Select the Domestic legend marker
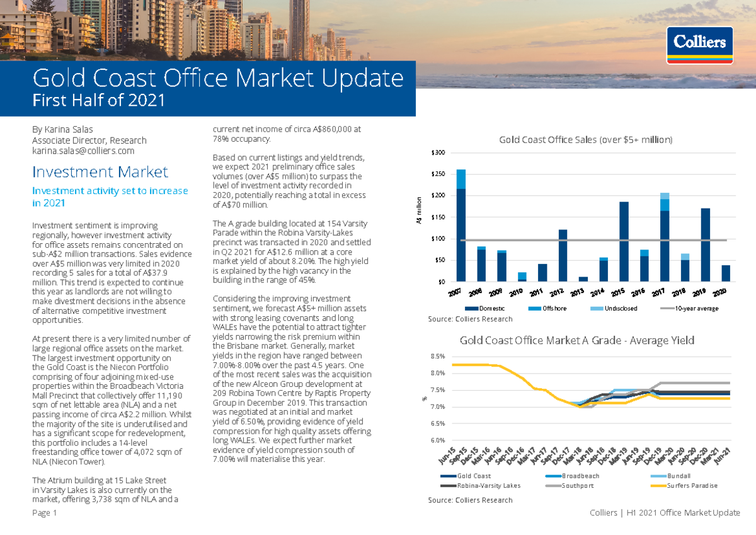The height and width of the screenshot is (535, 756). (471, 308)
